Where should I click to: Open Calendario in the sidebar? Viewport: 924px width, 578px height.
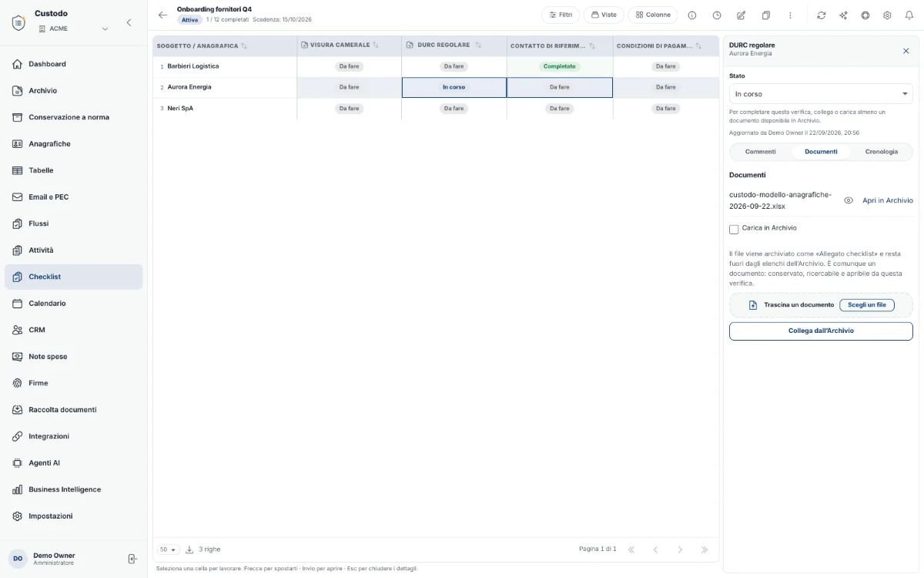click(x=73, y=304)
